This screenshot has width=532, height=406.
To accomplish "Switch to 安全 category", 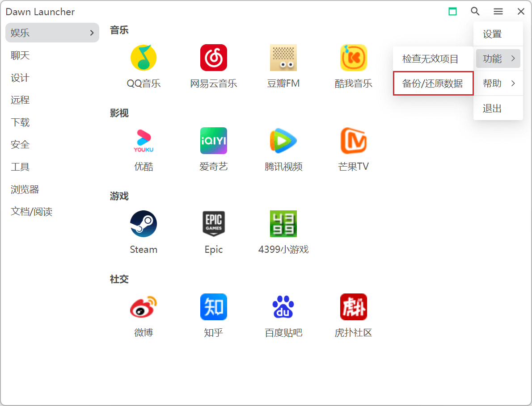I will pos(52,145).
